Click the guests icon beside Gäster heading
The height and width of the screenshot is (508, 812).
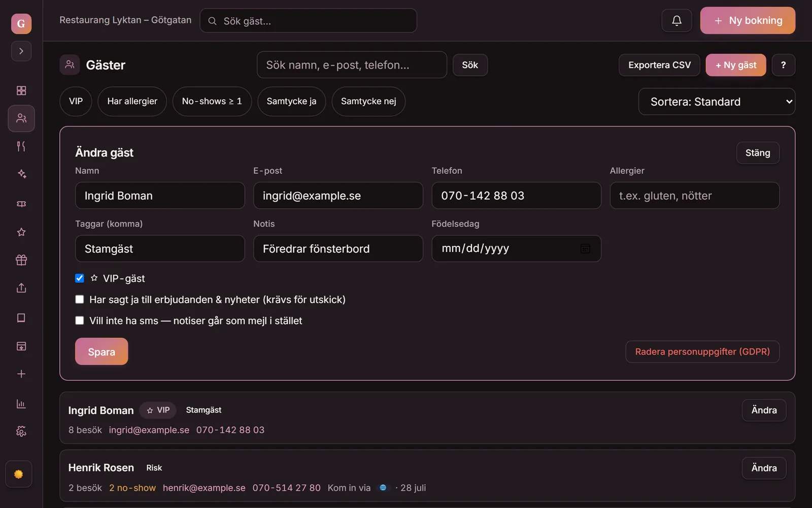(70, 65)
